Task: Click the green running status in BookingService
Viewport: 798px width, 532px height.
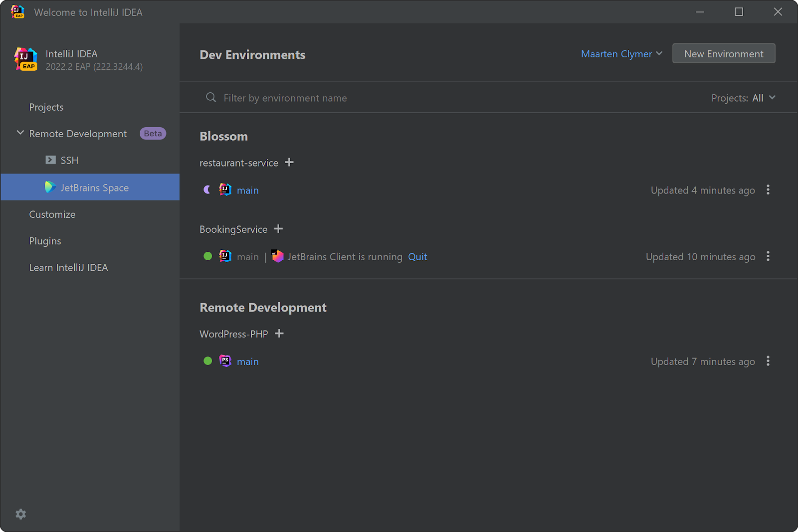Action: (x=208, y=256)
